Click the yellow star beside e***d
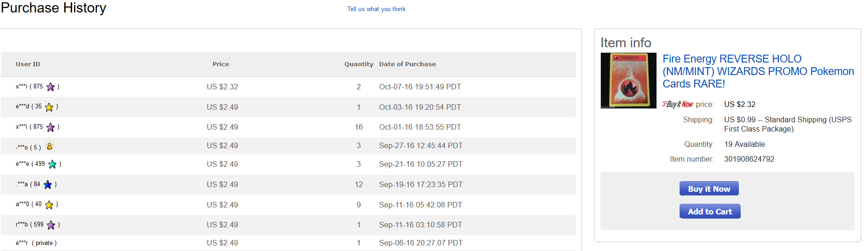Viewport: 868px width, 251px height. click(49, 107)
